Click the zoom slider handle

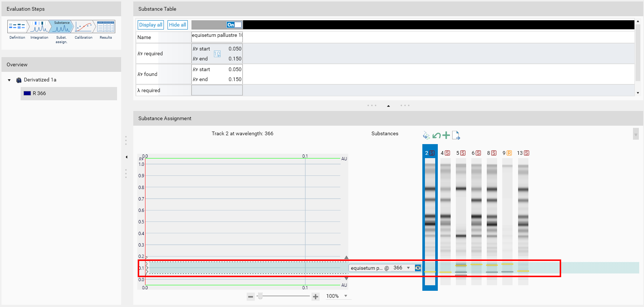click(260, 296)
